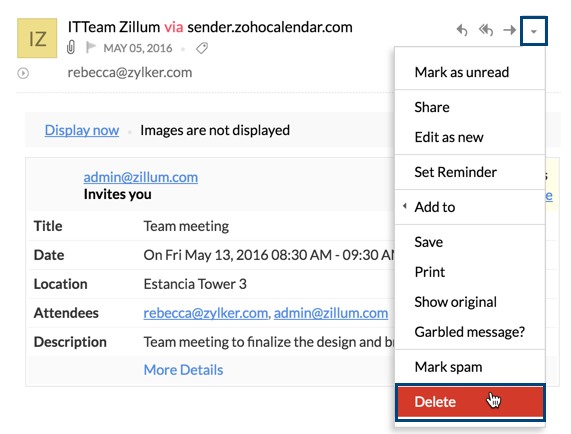Screen dimensions: 571x434
Task: Click the Reply All double-arrow icon
Action: pyautogui.click(x=486, y=30)
